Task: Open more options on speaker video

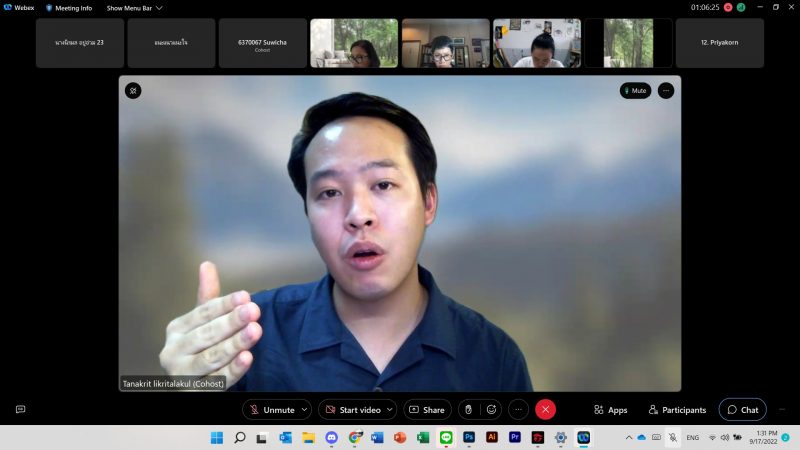Action: pos(666,91)
